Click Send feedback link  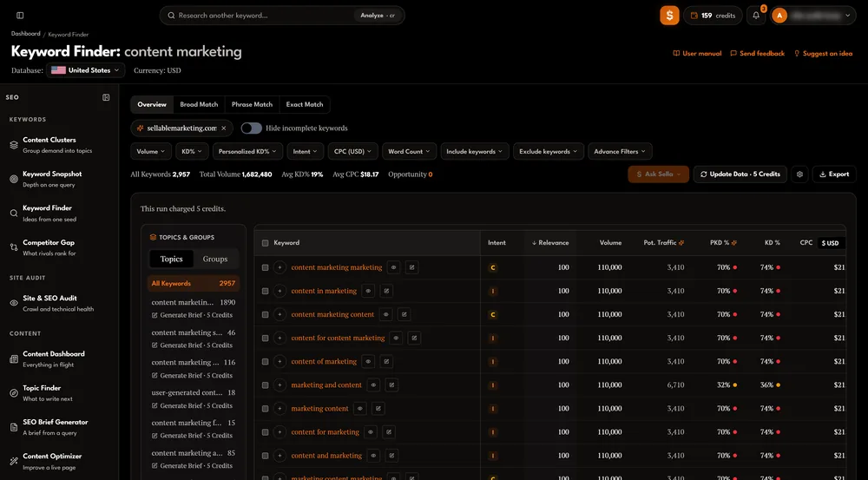point(757,54)
